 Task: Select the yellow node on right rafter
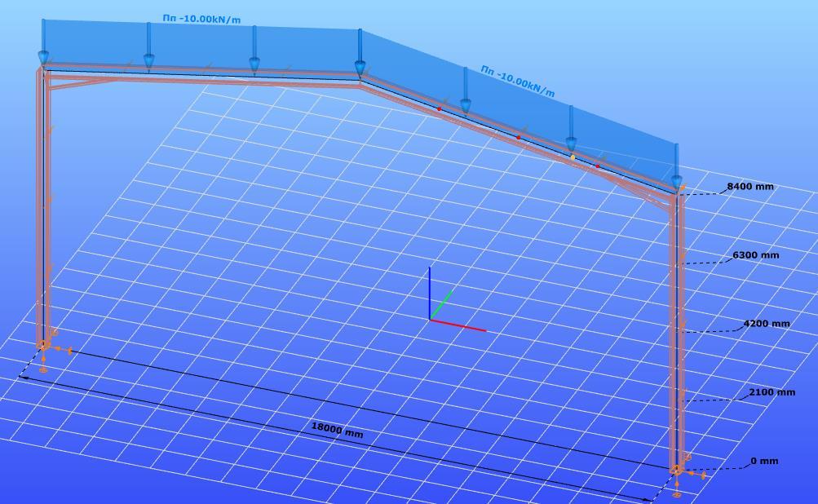click(x=573, y=157)
